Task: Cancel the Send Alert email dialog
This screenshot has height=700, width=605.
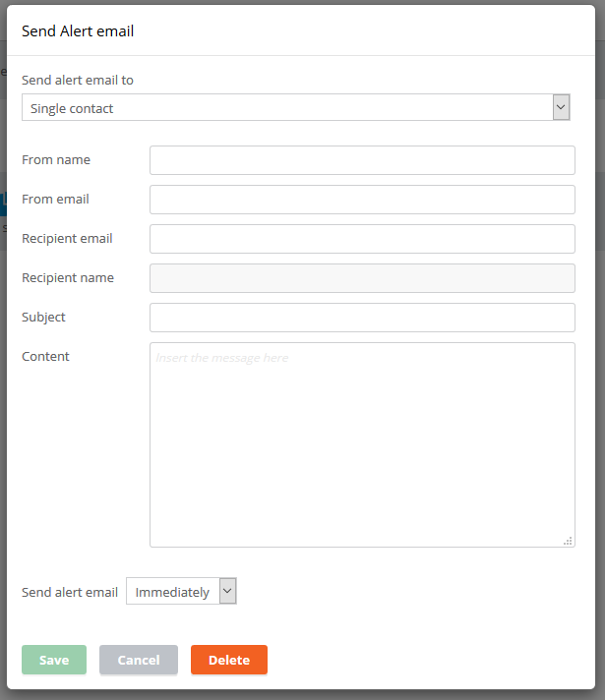Action: 139,660
